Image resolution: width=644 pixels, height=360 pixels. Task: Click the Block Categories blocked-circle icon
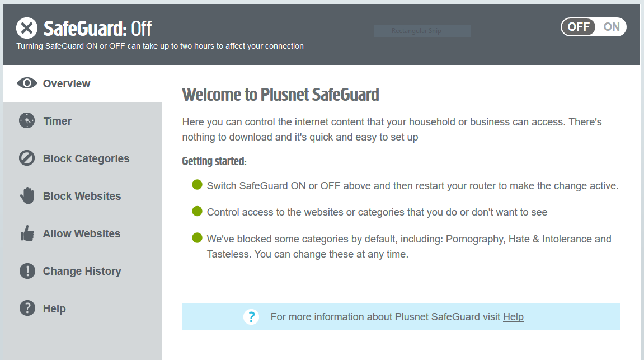(x=26, y=158)
